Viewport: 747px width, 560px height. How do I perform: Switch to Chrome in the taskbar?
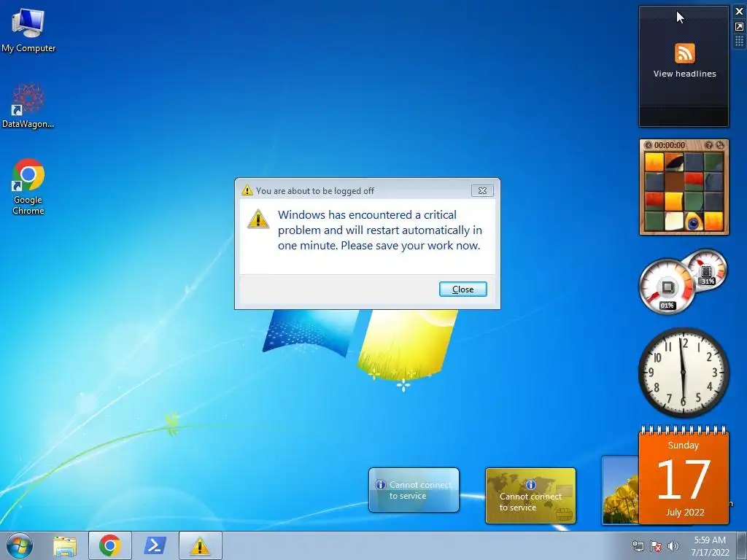coord(109,545)
